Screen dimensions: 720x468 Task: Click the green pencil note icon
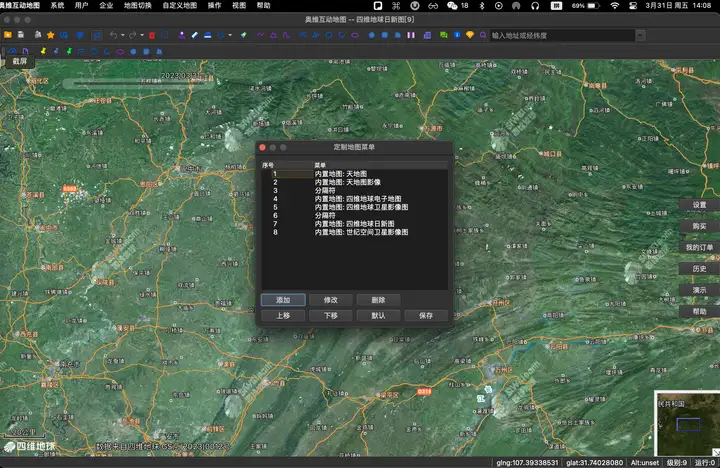pyautogui.click(x=243, y=35)
